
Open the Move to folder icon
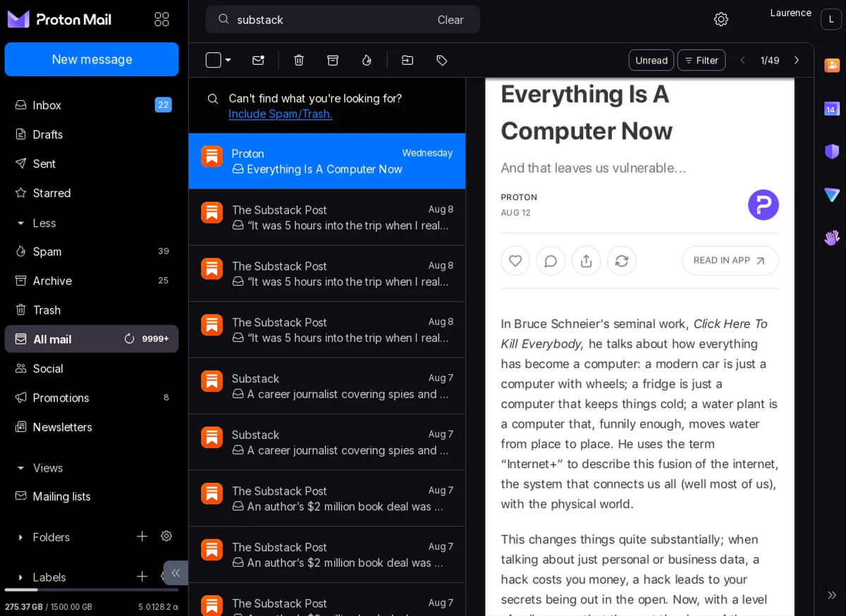point(407,60)
